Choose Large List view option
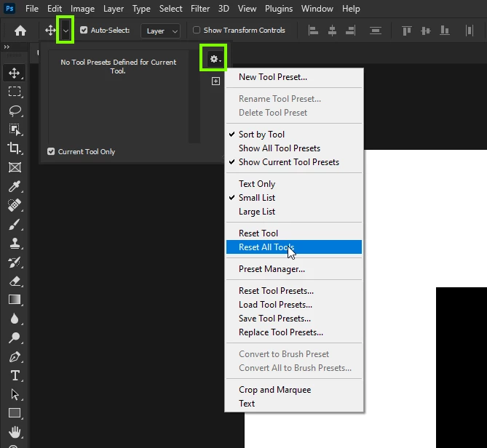This screenshot has height=448, width=487. click(x=294, y=212)
